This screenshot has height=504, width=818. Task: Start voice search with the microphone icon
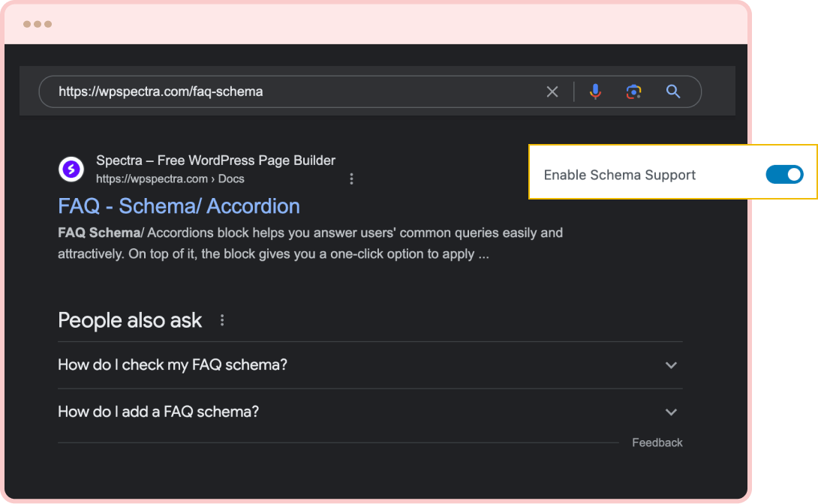tap(595, 91)
